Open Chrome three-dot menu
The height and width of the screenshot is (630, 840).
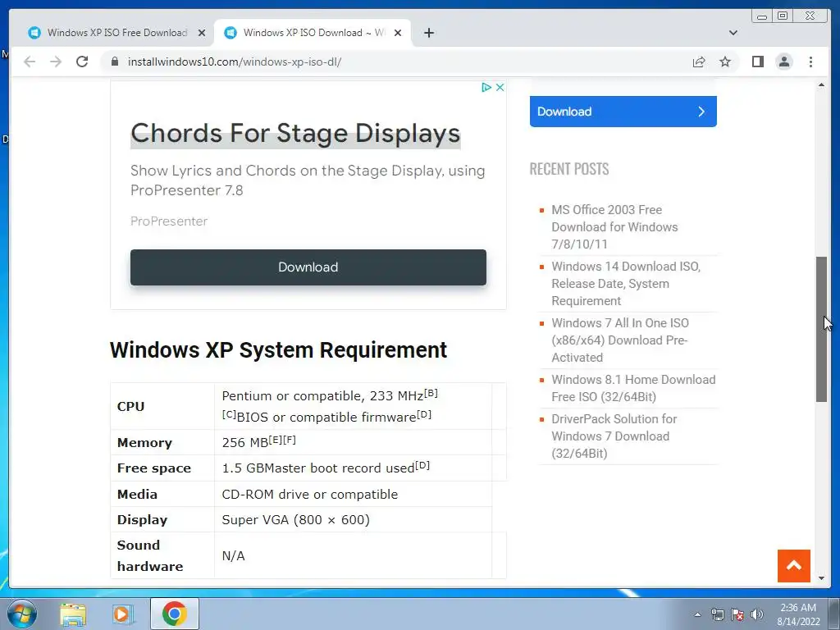[810, 62]
